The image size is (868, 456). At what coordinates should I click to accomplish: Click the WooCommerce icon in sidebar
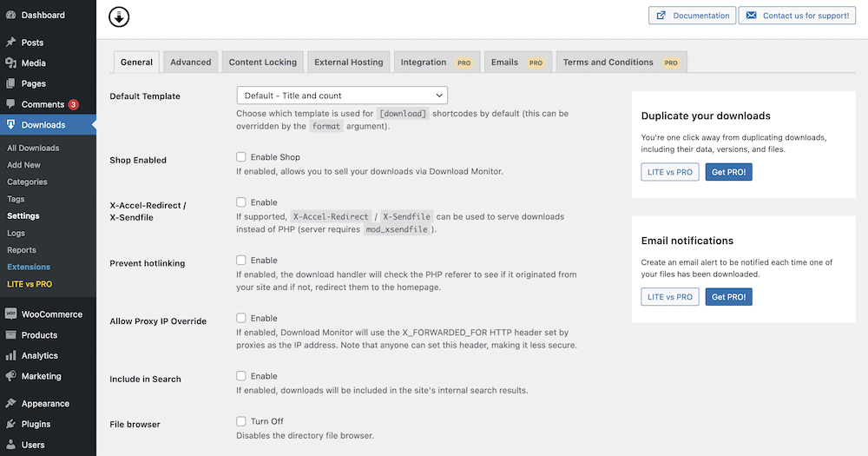pos(10,314)
